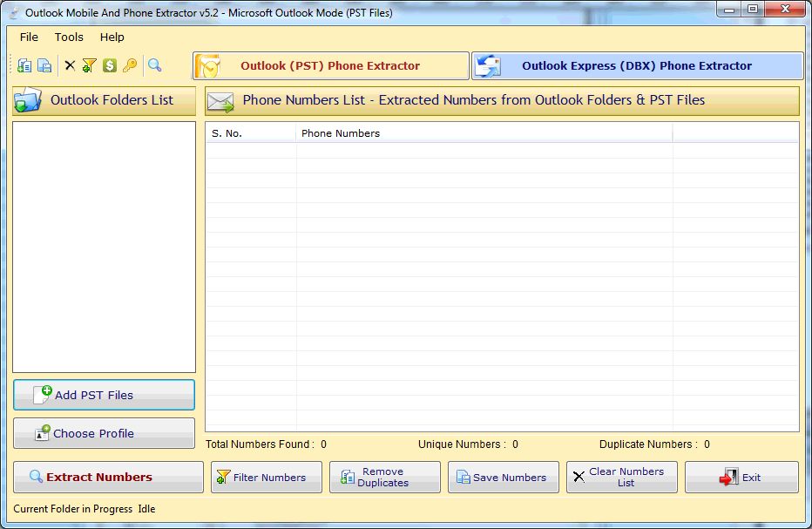Click the Add PST Files button
The image size is (812, 529).
pyautogui.click(x=104, y=395)
